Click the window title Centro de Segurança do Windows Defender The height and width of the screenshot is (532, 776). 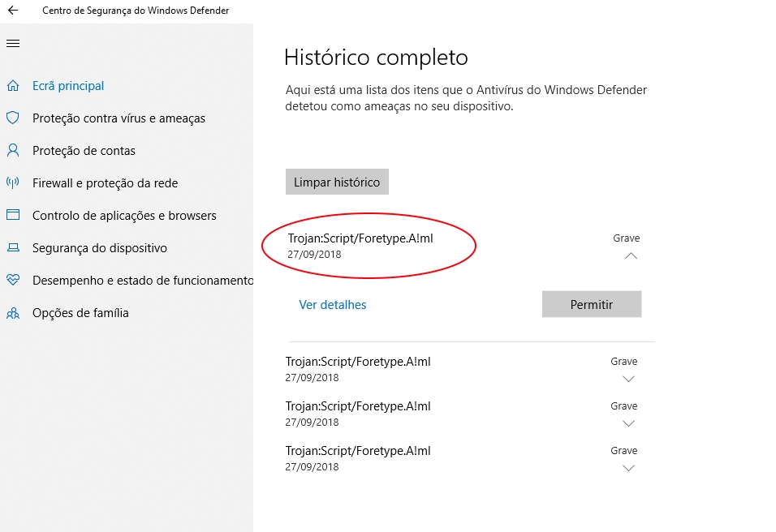[x=136, y=11]
